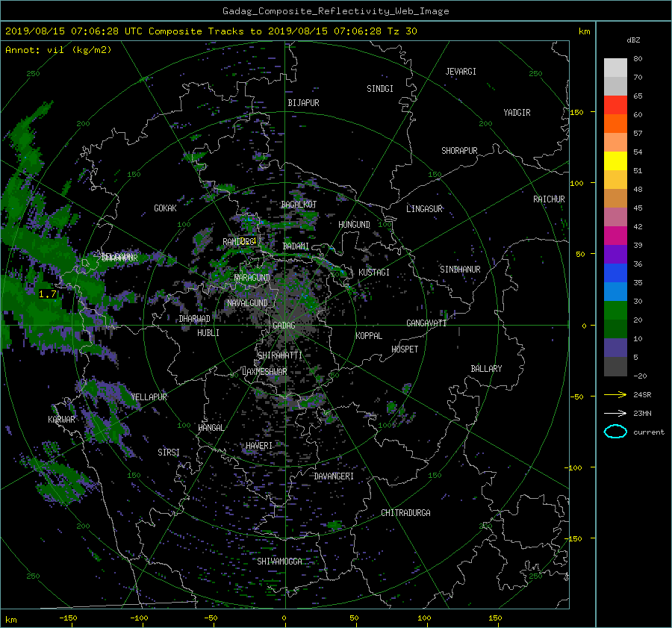Click the -20 dBZ scale value
The height and width of the screenshot is (628, 672).
[x=640, y=376]
